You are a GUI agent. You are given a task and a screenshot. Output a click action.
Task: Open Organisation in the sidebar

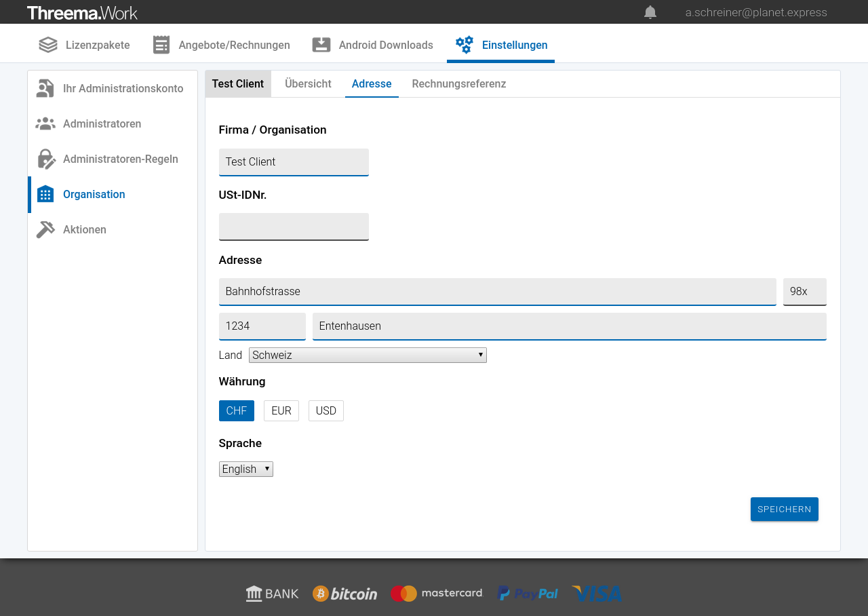point(113,194)
